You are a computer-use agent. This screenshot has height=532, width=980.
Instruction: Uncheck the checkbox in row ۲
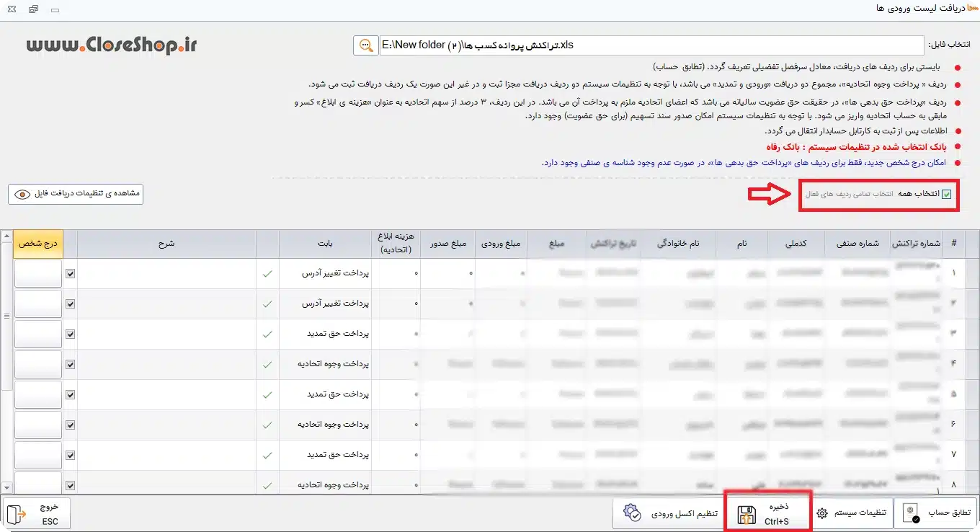pyautogui.click(x=70, y=304)
